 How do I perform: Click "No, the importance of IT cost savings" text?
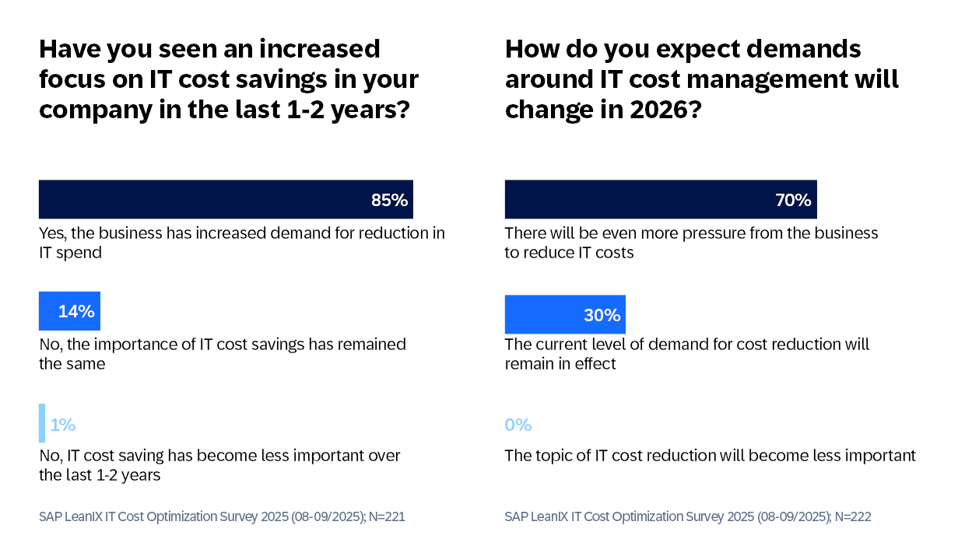click(x=223, y=353)
